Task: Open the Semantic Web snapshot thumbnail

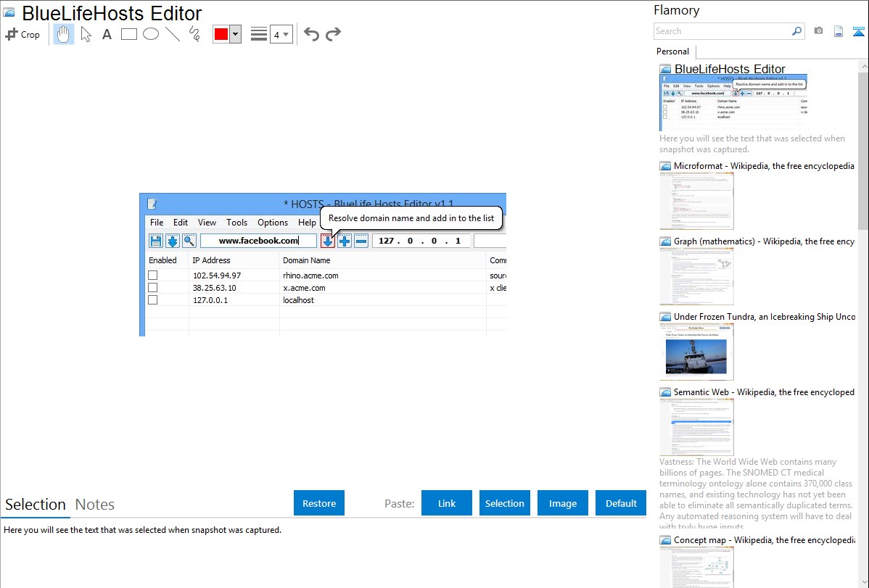Action: (696, 427)
